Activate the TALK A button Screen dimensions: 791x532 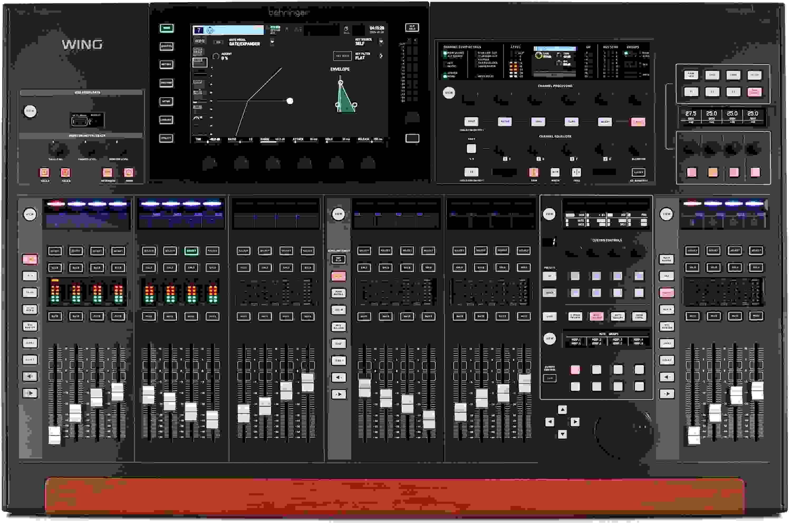45,173
